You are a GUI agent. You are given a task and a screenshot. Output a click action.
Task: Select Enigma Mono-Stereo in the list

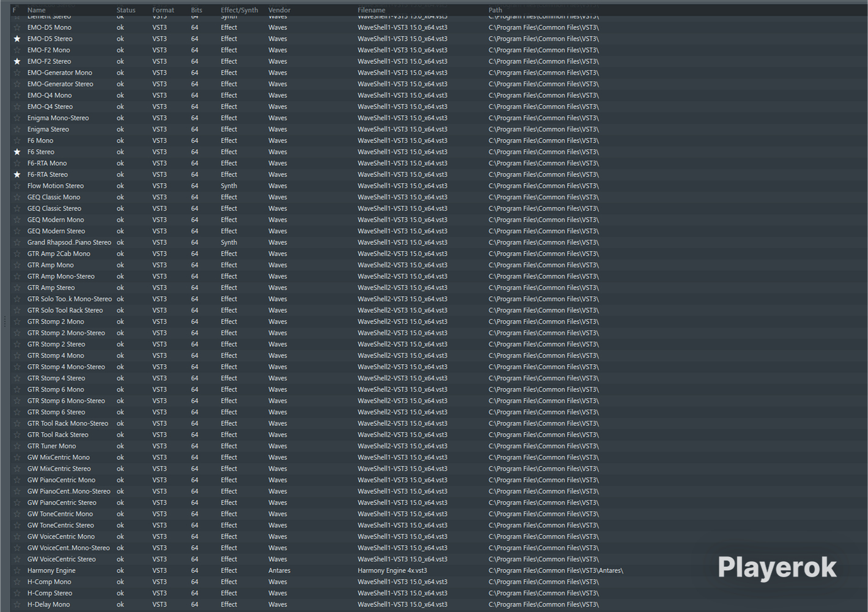pos(58,118)
